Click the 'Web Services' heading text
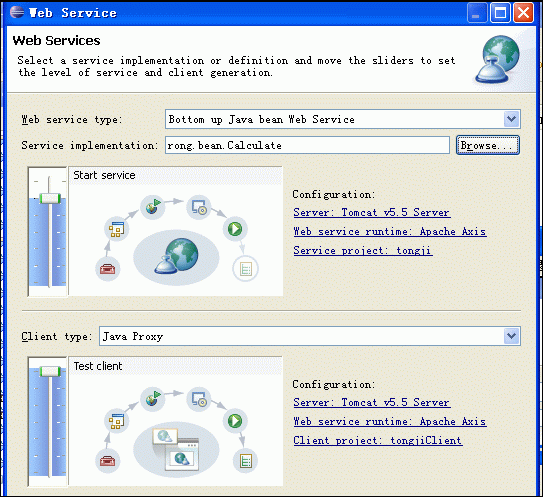 56,41
